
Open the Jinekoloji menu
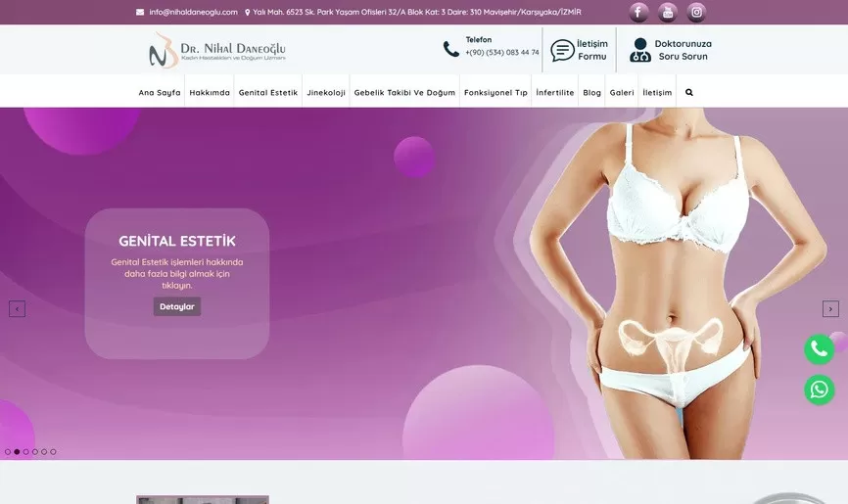[326, 92]
